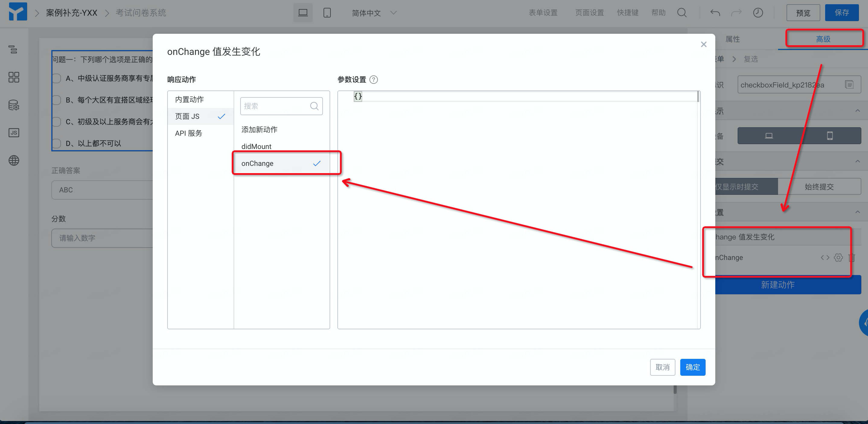Click the 取消 button in dialog

pos(662,367)
